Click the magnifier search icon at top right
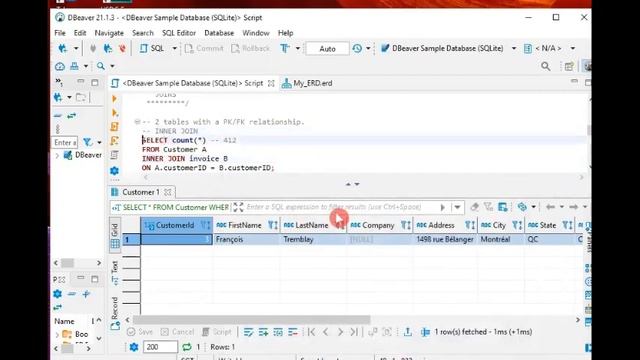This screenshot has width=640, height=360. click(x=545, y=67)
